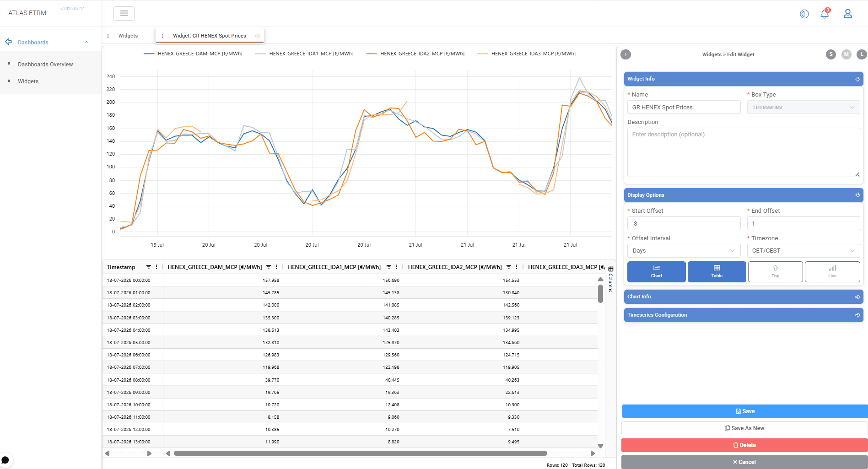Click the Save button
This screenshot has width=868, height=469.
[744, 411]
